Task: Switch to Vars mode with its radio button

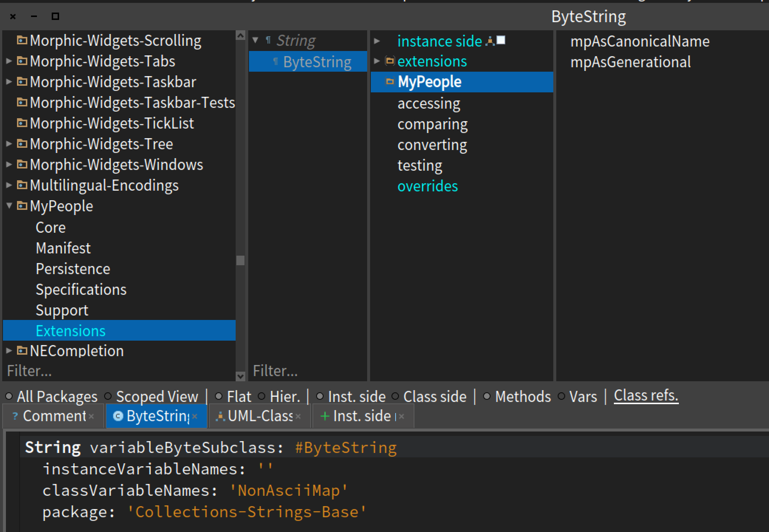Action: pyautogui.click(x=562, y=396)
